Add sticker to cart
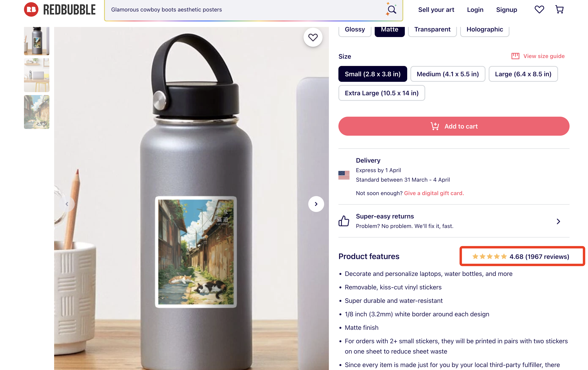 tap(454, 126)
